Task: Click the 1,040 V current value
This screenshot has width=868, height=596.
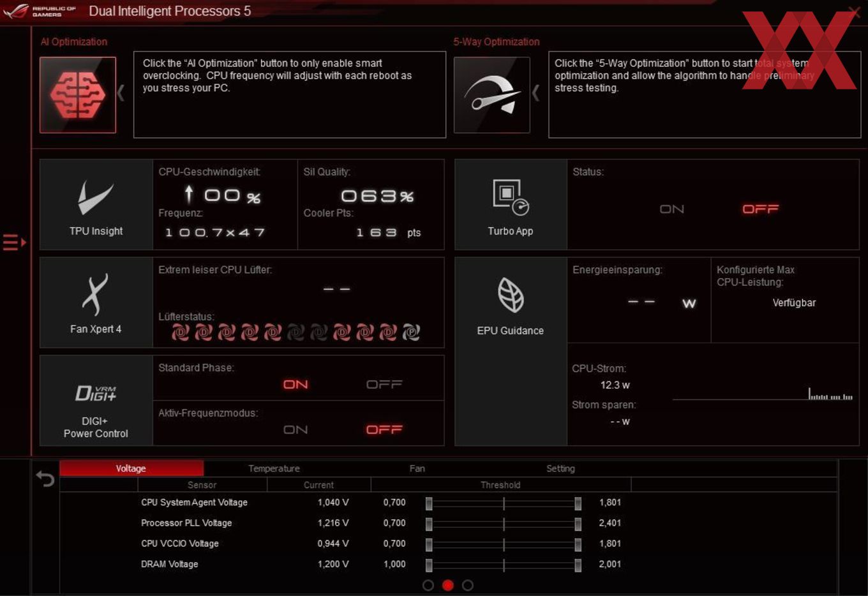Action: 333,502
